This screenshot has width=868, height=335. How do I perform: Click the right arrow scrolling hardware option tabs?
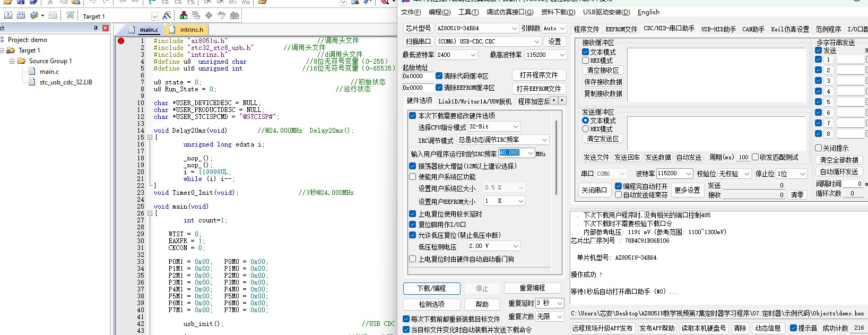pos(562,100)
